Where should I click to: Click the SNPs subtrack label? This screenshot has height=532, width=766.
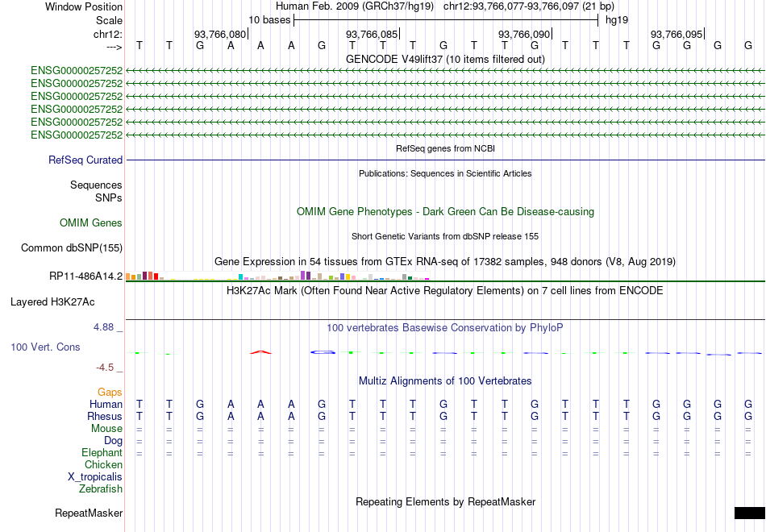click(109, 197)
